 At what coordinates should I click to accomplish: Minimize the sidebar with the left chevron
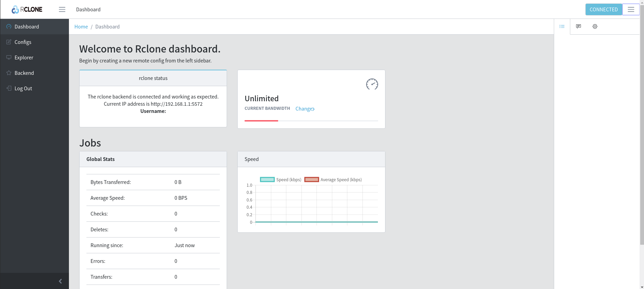tap(60, 281)
